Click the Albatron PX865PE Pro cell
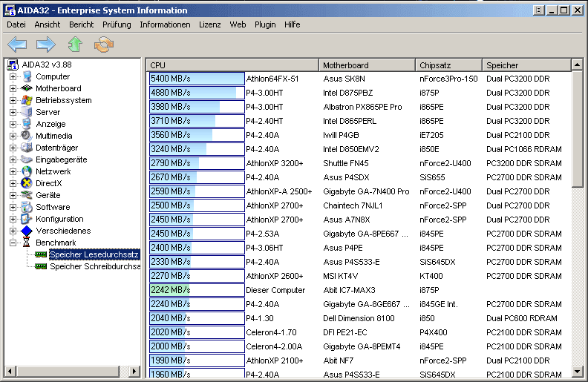 (362, 107)
